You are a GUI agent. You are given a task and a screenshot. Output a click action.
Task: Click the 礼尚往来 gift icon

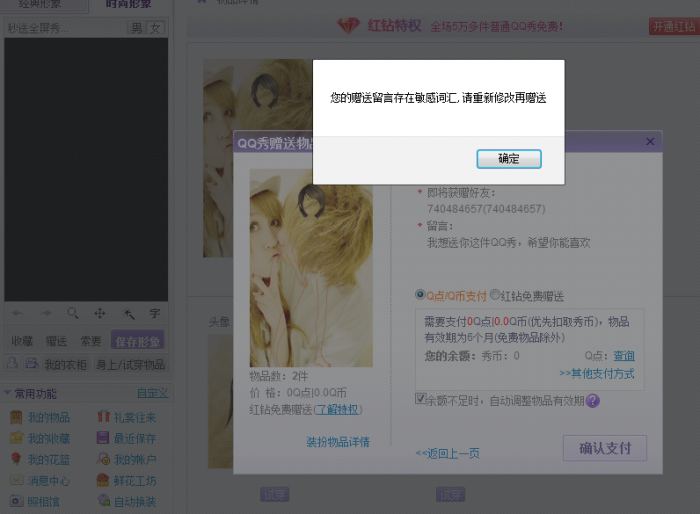(103, 417)
